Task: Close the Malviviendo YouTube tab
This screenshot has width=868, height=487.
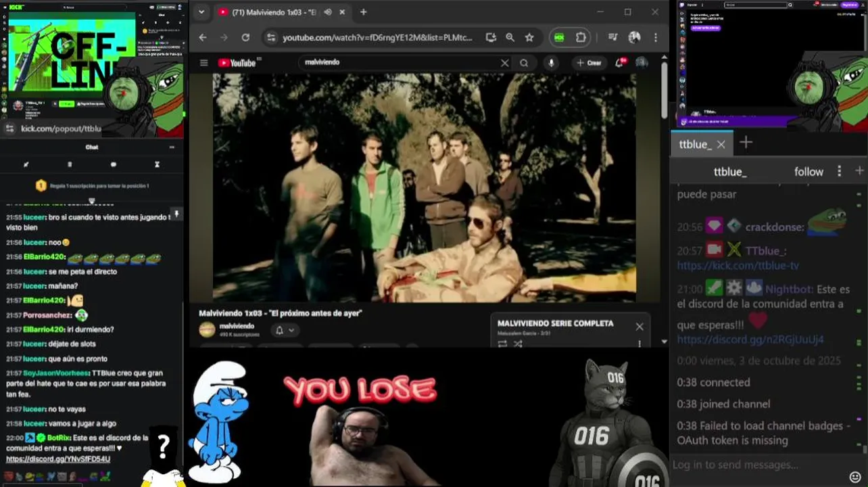Action: click(343, 12)
